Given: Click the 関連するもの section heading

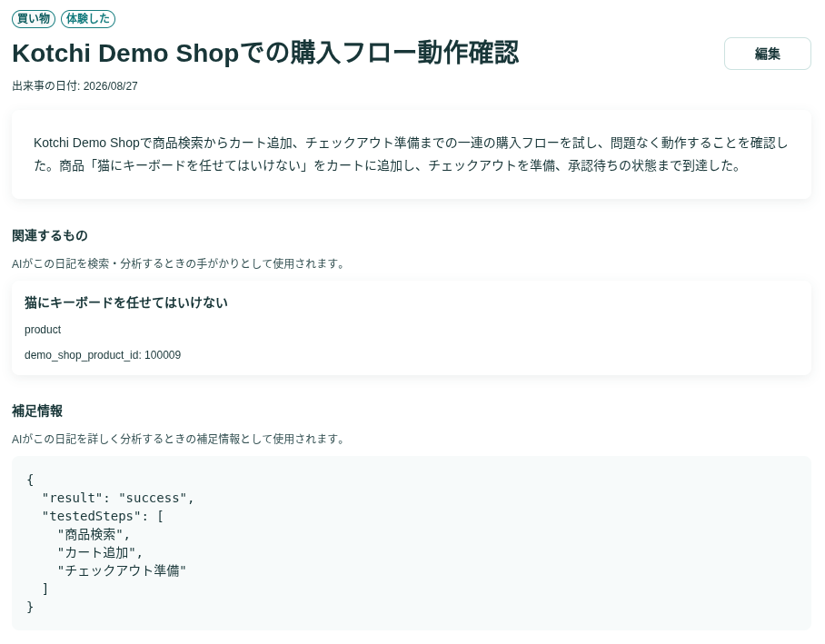Looking at the screenshot, I should point(50,235).
